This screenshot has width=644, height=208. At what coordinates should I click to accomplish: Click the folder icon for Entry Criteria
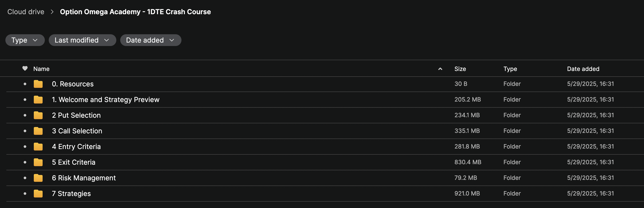38,147
